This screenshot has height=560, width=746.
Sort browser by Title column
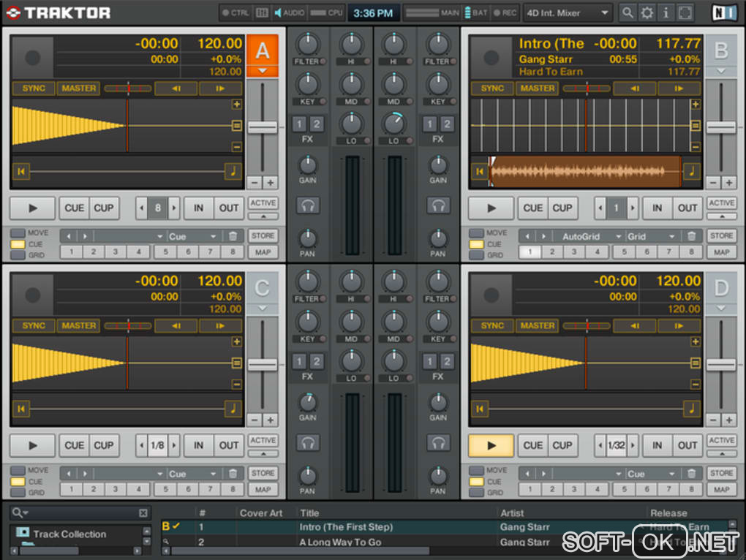[309, 513]
